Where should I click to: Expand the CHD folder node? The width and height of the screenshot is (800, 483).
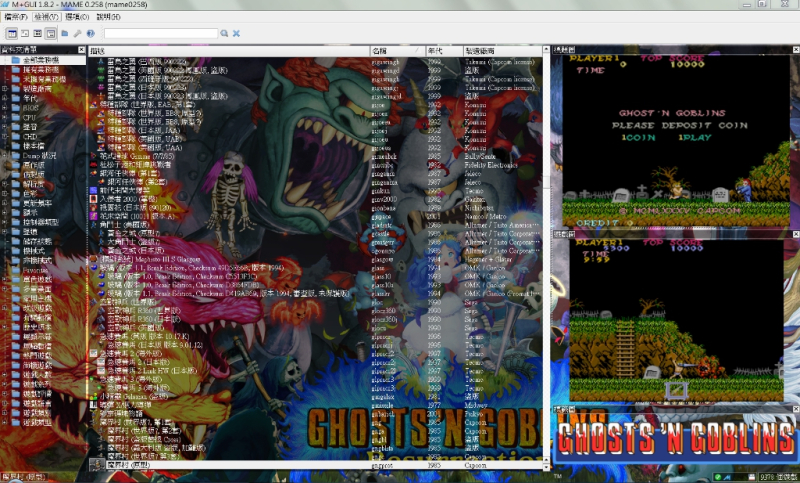[x=5, y=136]
